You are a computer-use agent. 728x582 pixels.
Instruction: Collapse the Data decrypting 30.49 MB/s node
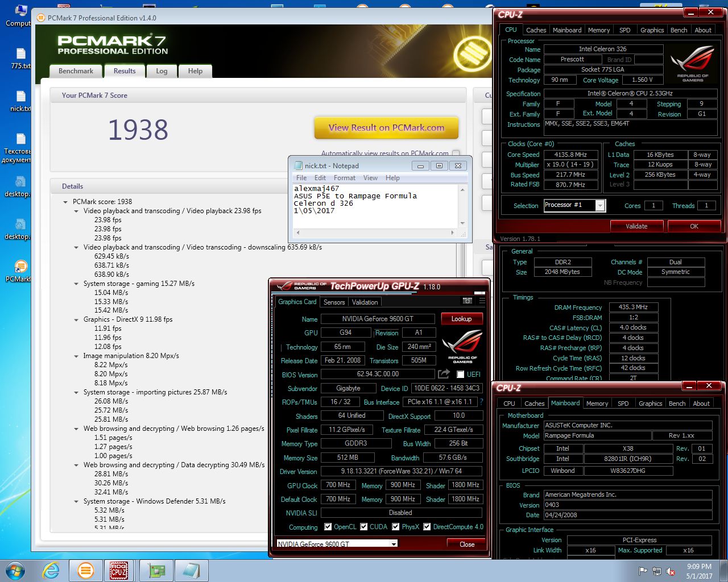coord(76,465)
